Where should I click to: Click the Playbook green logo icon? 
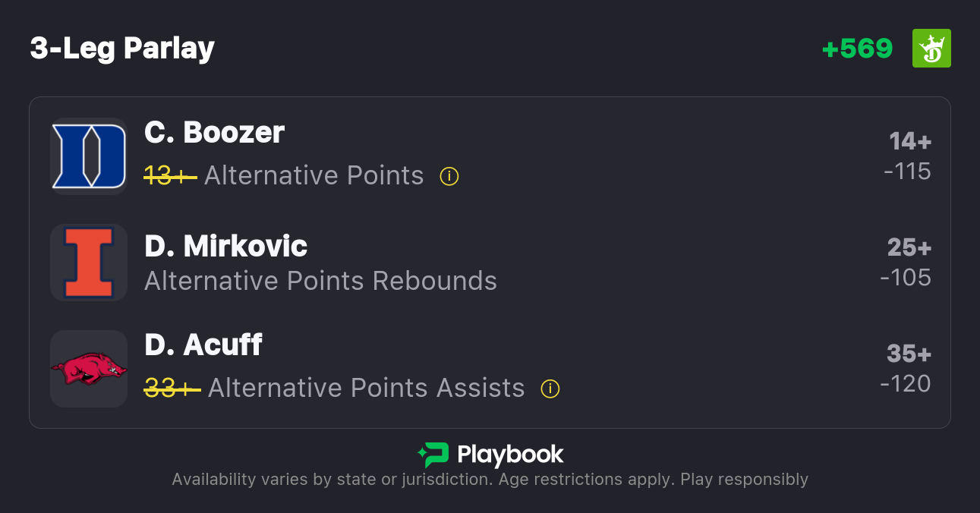(433, 455)
